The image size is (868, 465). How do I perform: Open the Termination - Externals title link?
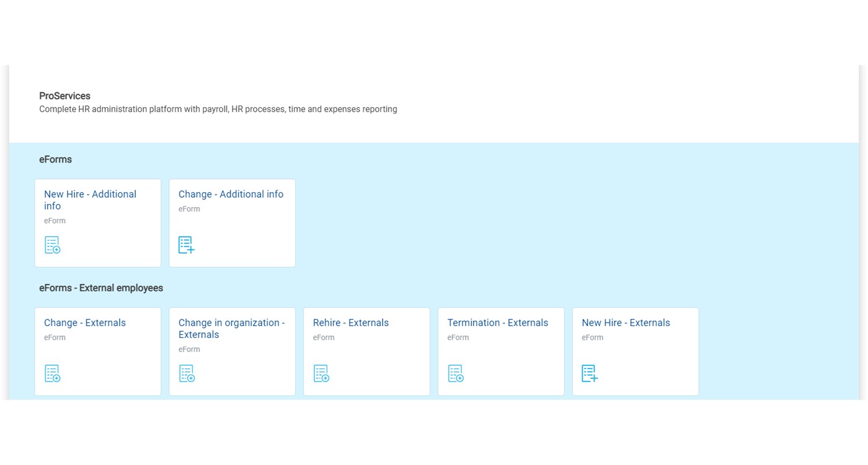[497, 322]
